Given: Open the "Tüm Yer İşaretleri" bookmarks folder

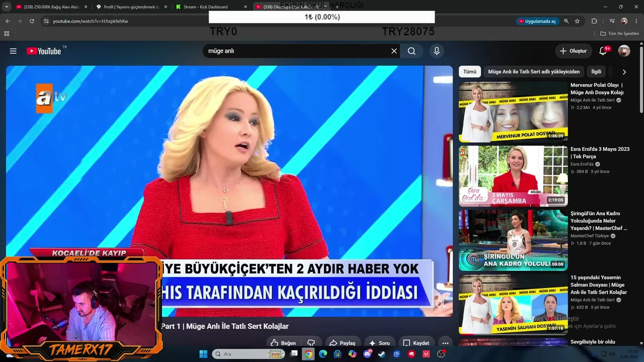Looking at the screenshot, I should pos(619,34).
